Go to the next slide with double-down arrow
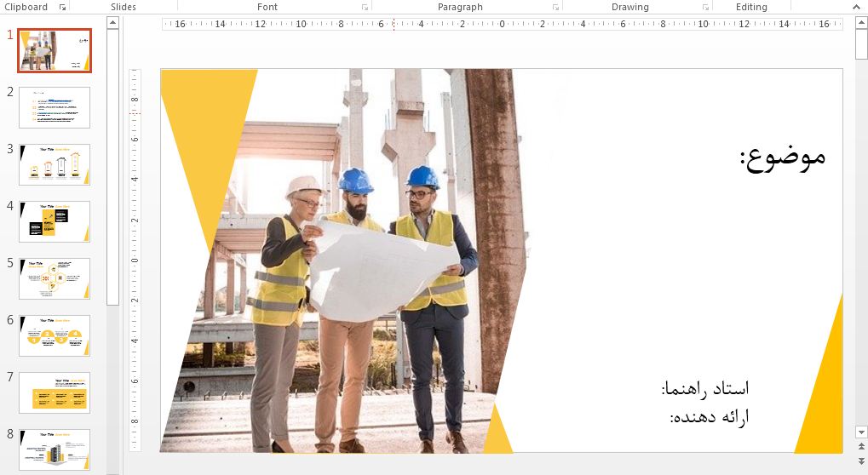Viewport: 868px width, 475px height. point(861,461)
